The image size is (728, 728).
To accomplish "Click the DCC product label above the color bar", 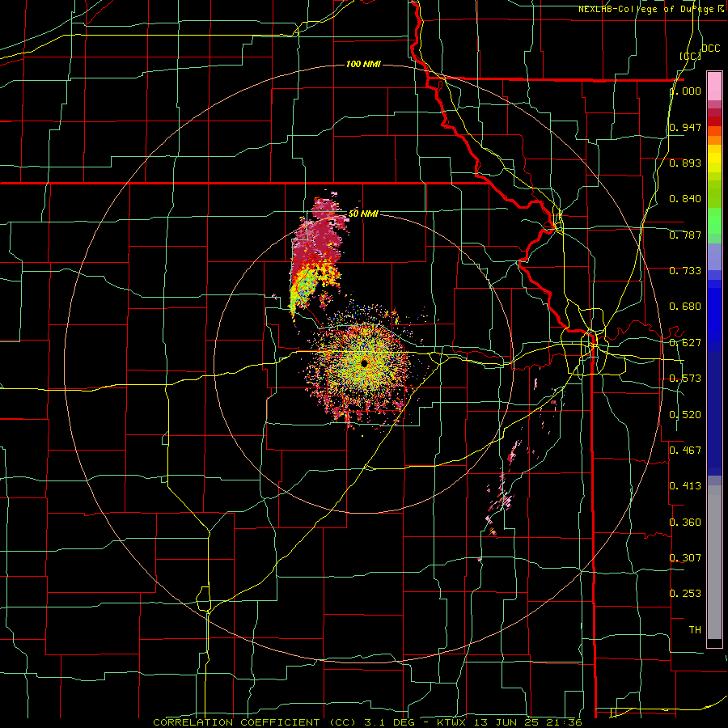I will tap(710, 49).
